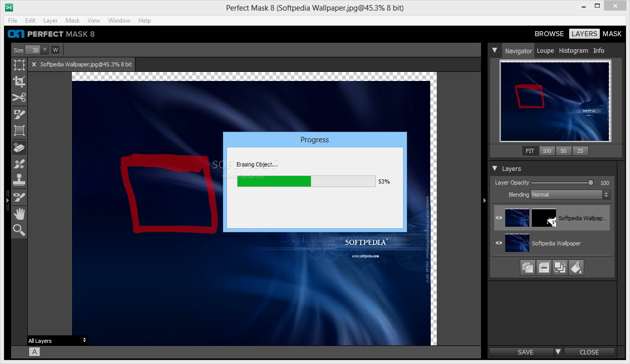630x364 pixels.
Task: Open the Mask menu
Action: (72, 21)
